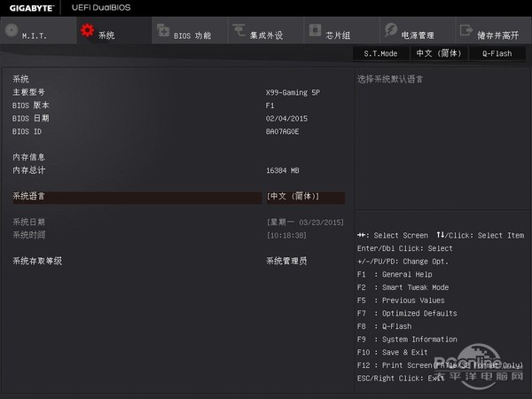Click the F5 Previous Values line
The image size is (532, 399).
pos(401,301)
